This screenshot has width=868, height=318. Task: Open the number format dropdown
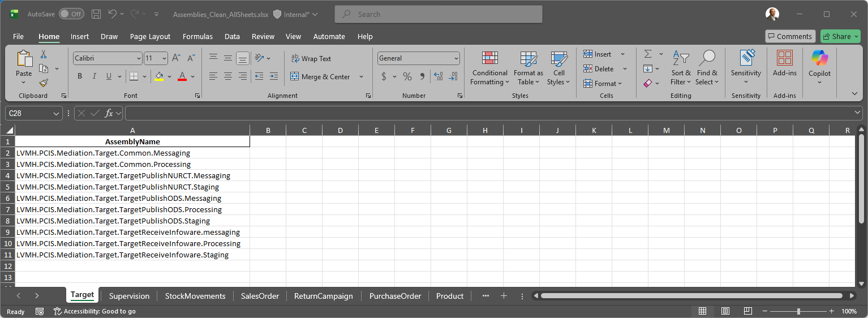pos(456,58)
